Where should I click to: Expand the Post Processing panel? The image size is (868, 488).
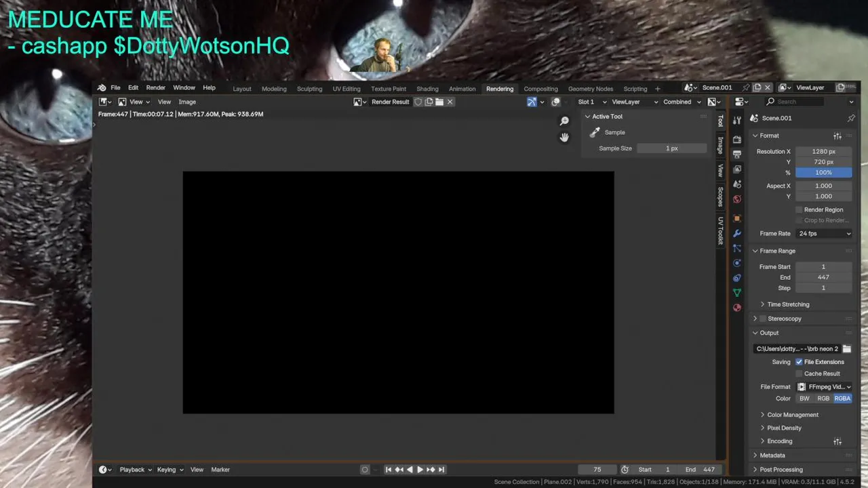[781, 470]
